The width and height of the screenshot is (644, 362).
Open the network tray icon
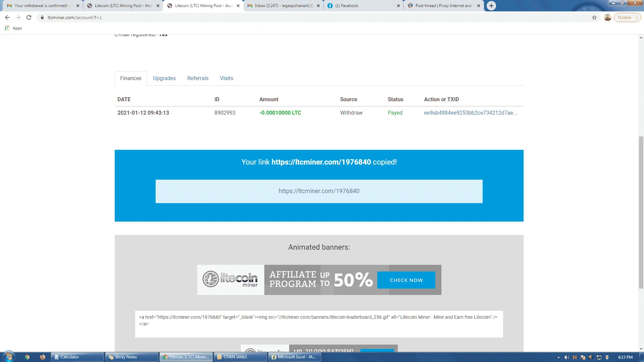coord(599,357)
